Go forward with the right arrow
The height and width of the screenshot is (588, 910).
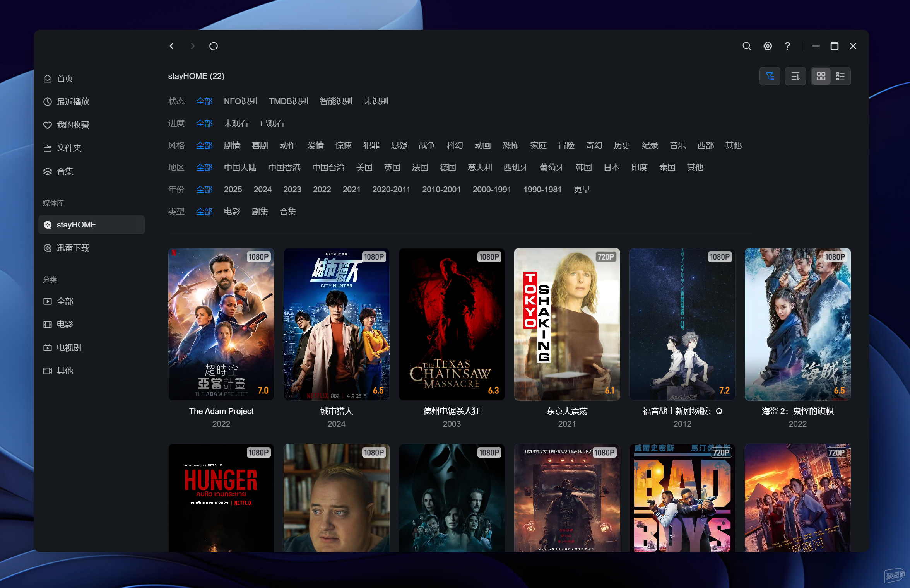click(x=193, y=46)
